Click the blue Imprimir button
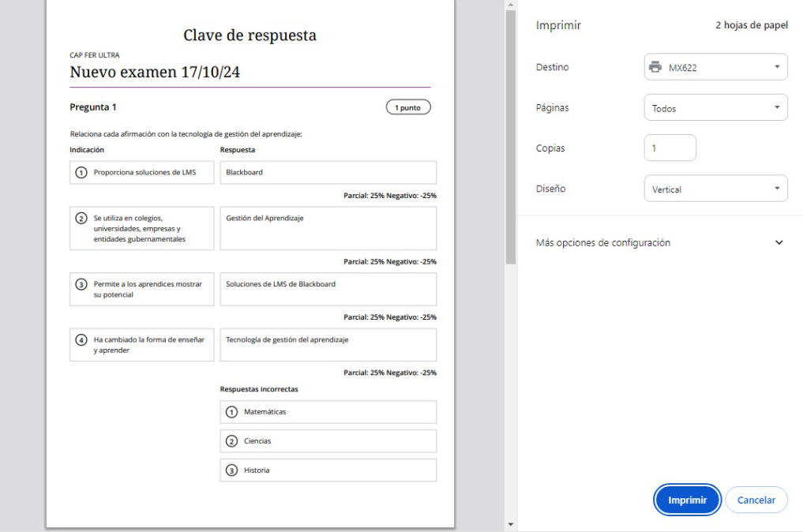The image size is (803, 532). pyautogui.click(x=687, y=500)
